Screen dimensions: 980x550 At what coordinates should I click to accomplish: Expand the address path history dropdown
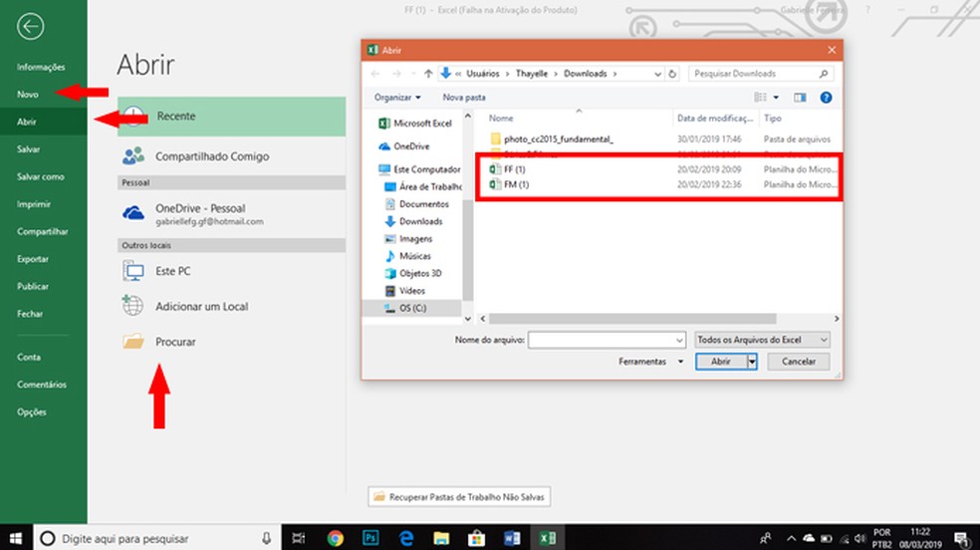(657, 74)
